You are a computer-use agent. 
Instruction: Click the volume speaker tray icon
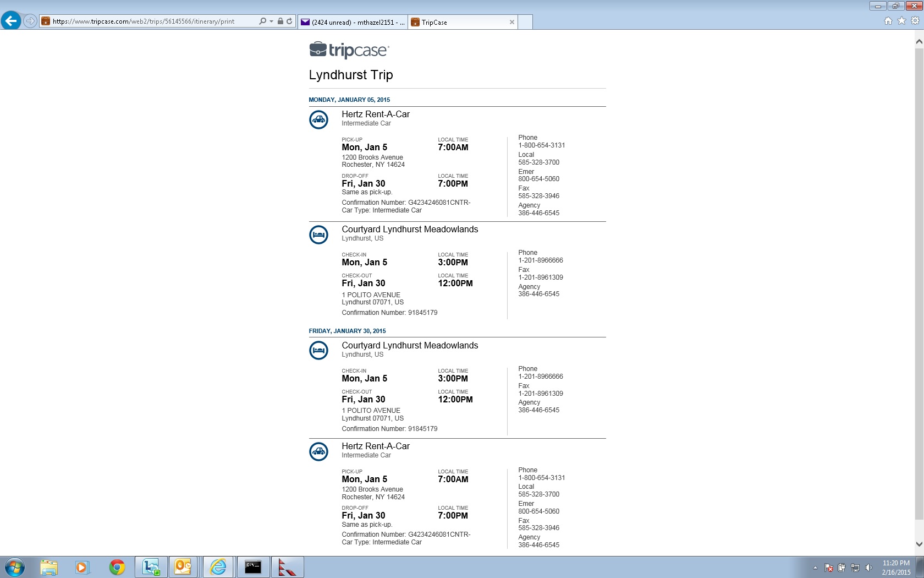[x=868, y=568]
